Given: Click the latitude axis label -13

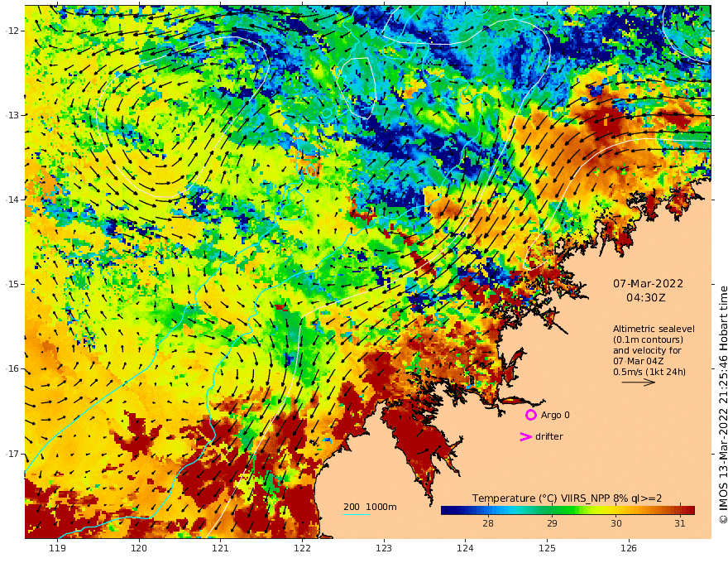Looking at the screenshot, I should [12, 115].
